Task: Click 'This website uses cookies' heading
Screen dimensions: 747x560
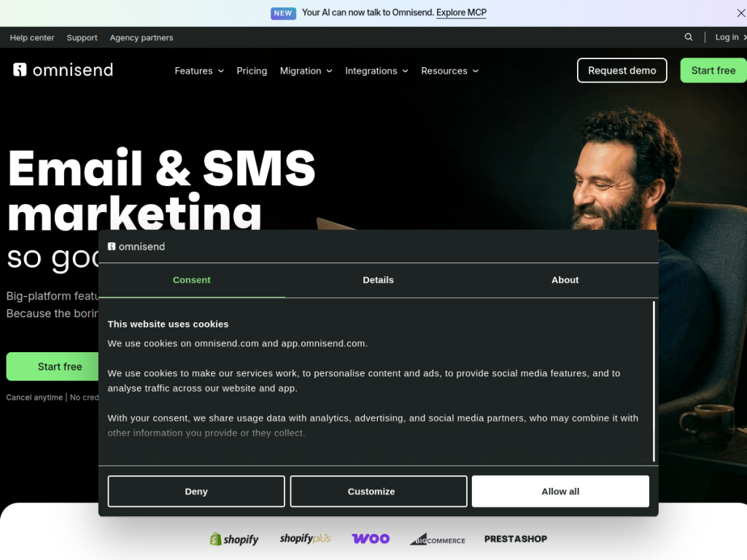Action: click(169, 324)
